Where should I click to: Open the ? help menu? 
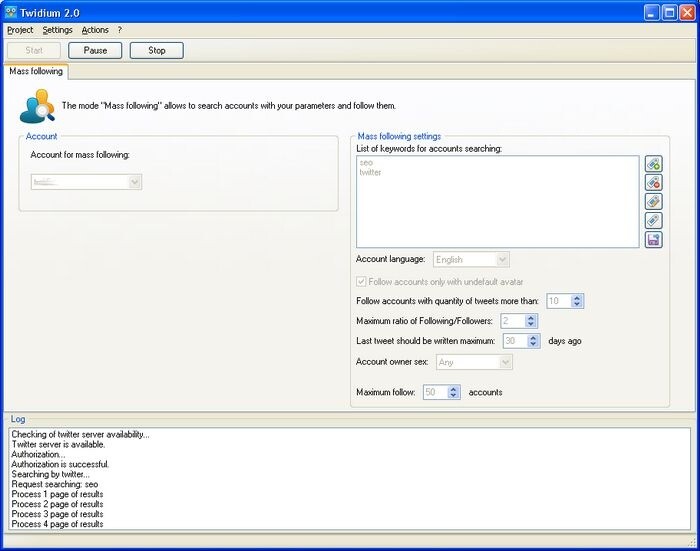click(120, 30)
